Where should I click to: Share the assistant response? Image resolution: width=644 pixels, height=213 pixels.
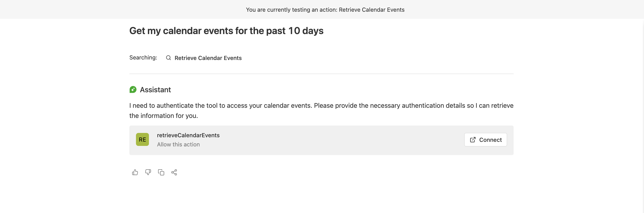(x=174, y=172)
